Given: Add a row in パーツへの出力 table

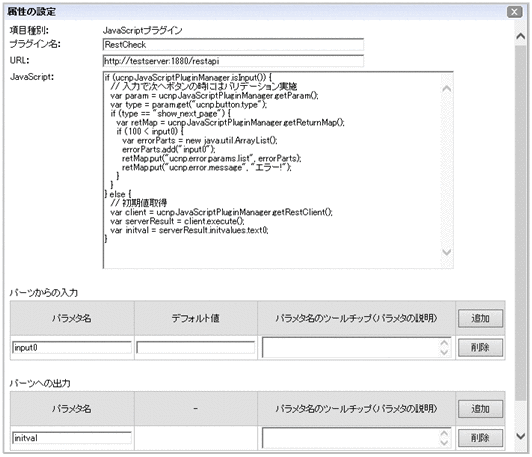Looking at the screenshot, I should [480, 408].
